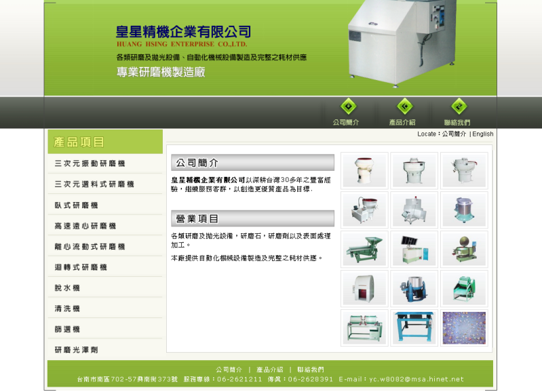Go to the 清洗機 product page
Image resolution: width=542 pixels, height=392 pixels.
[x=67, y=309]
